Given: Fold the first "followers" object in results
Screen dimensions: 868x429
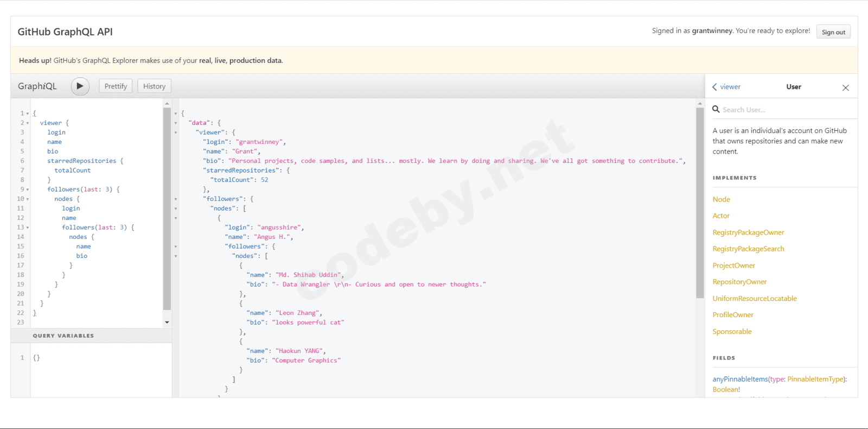Looking at the screenshot, I should [x=176, y=199].
